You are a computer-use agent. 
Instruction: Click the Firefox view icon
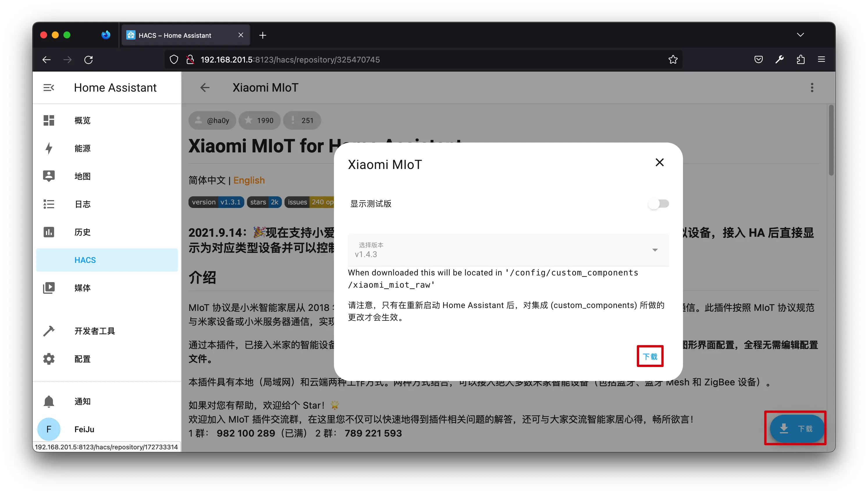[x=106, y=35]
